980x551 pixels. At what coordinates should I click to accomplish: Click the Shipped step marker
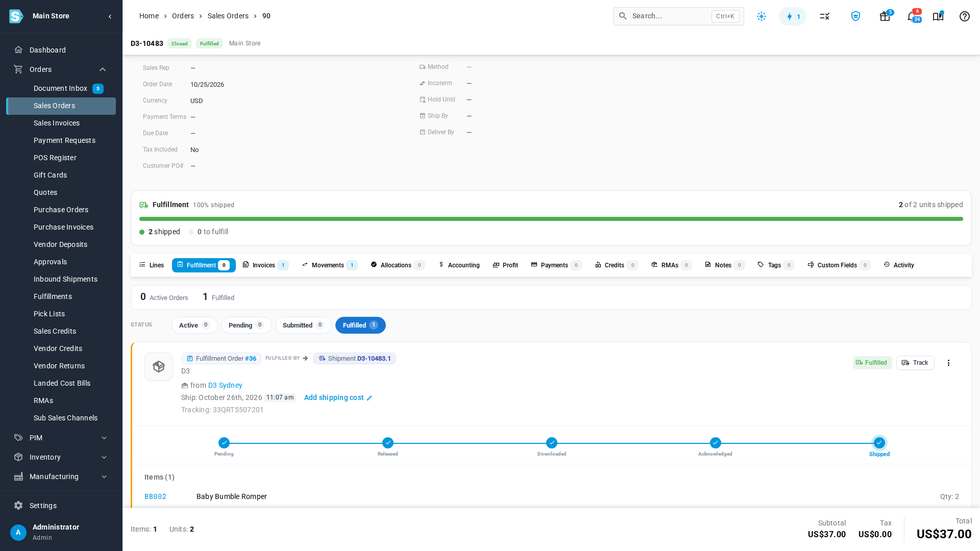pyautogui.click(x=879, y=443)
